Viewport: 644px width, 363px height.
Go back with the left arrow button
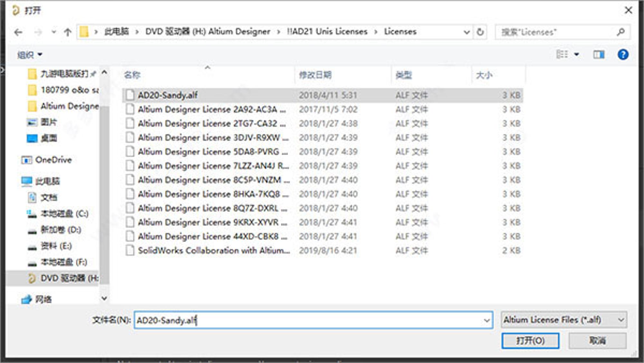point(18,32)
